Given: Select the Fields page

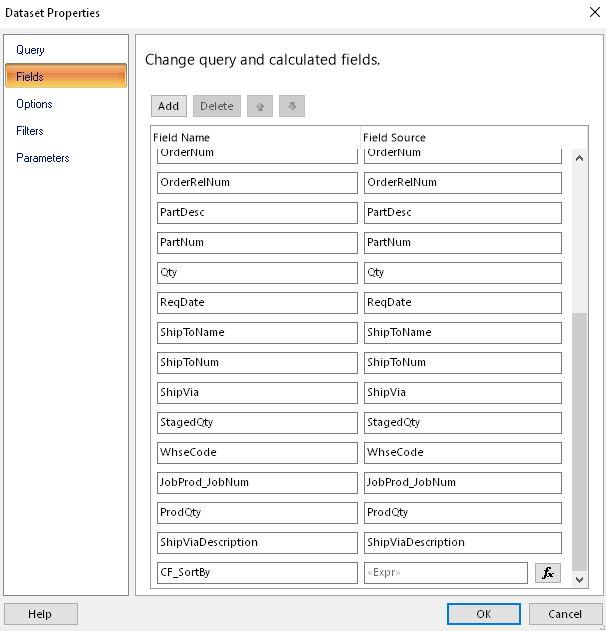Looking at the screenshot, I should coord(66,76).
